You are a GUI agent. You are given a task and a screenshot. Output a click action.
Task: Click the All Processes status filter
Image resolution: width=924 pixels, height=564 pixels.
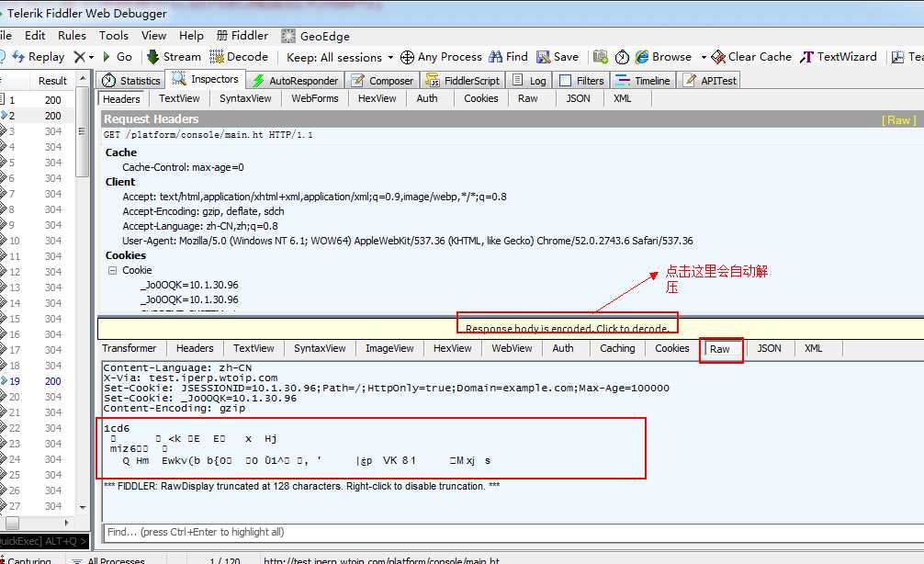pyautogui.click(x=108, y=560)
